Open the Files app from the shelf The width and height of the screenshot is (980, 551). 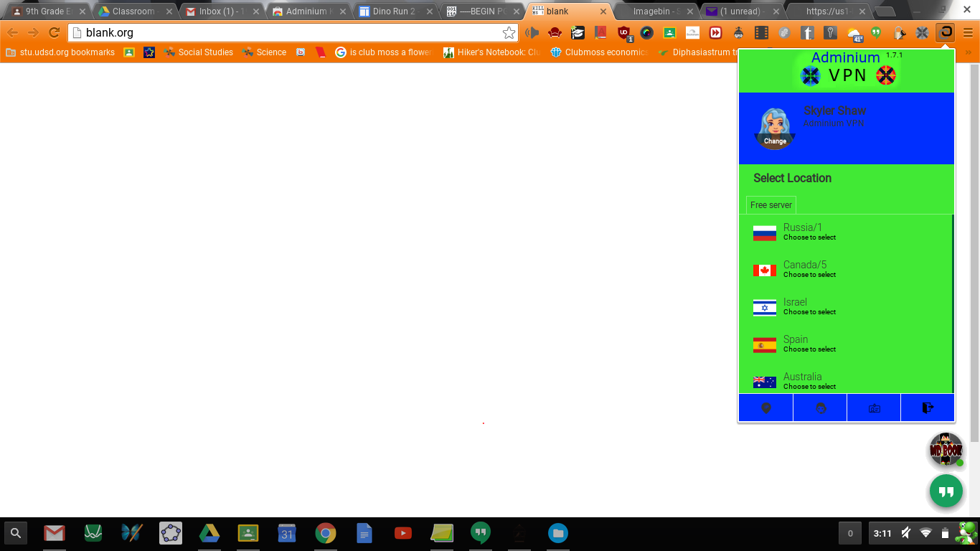pyautogui.click(x=558, y=533)
